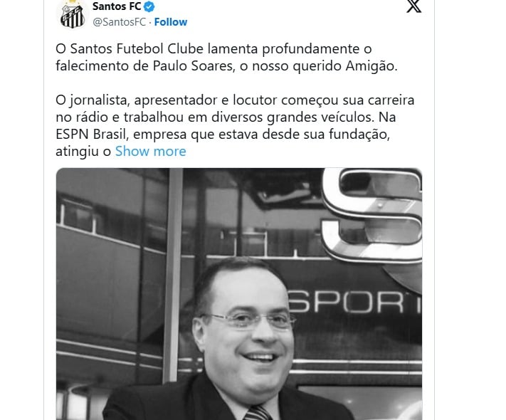
Task: Click the man's glasses in the photo
Action: [x=246, y=320]
